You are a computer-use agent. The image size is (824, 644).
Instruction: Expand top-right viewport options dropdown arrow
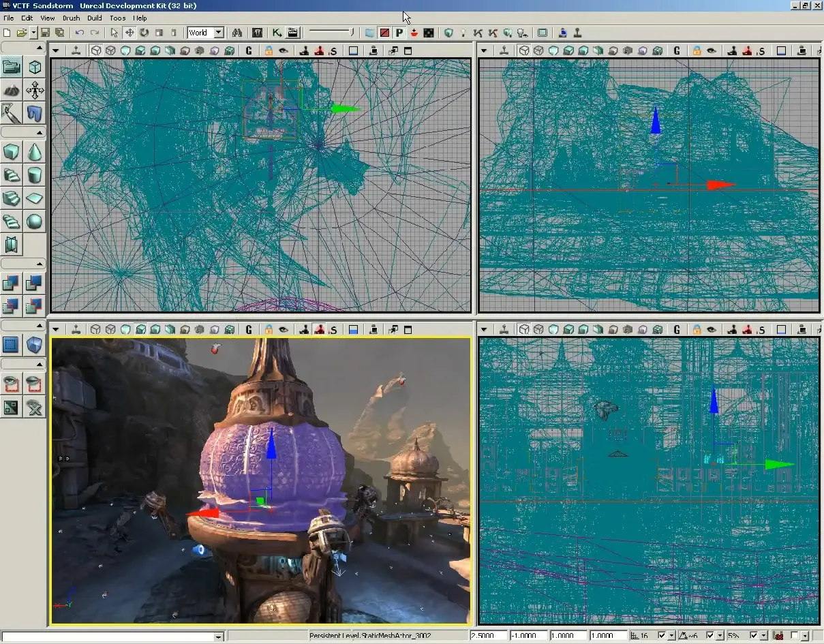click(x=483, y=50)
